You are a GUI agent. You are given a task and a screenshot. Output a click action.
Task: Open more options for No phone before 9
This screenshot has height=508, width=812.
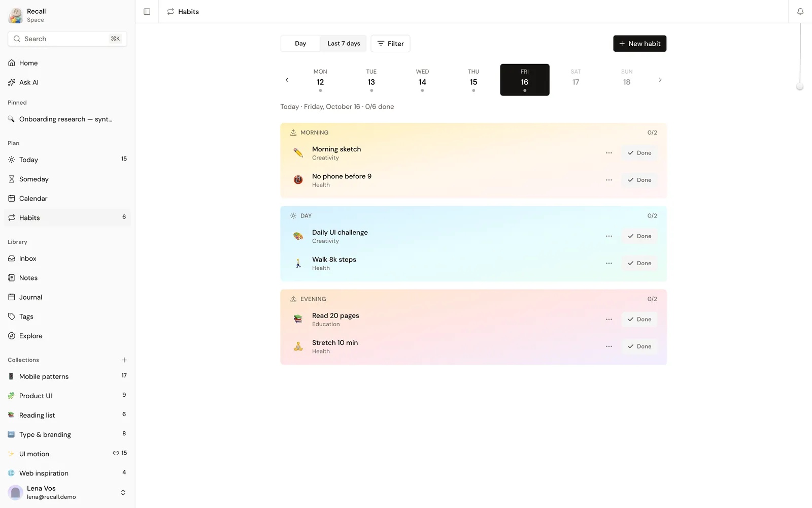pos(609,180)
